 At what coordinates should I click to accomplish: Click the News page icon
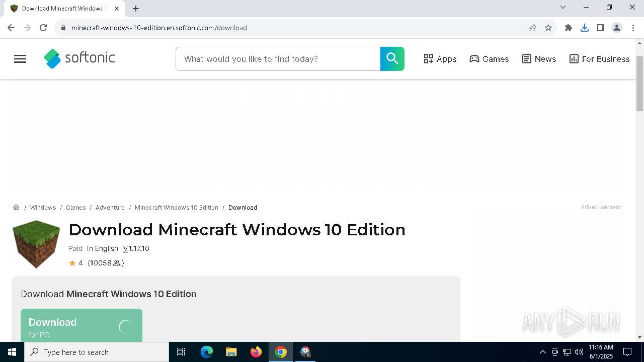[527, 59]
